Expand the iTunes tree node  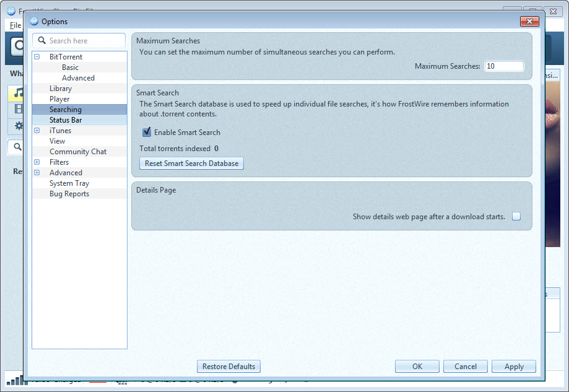tap(37, 130)
